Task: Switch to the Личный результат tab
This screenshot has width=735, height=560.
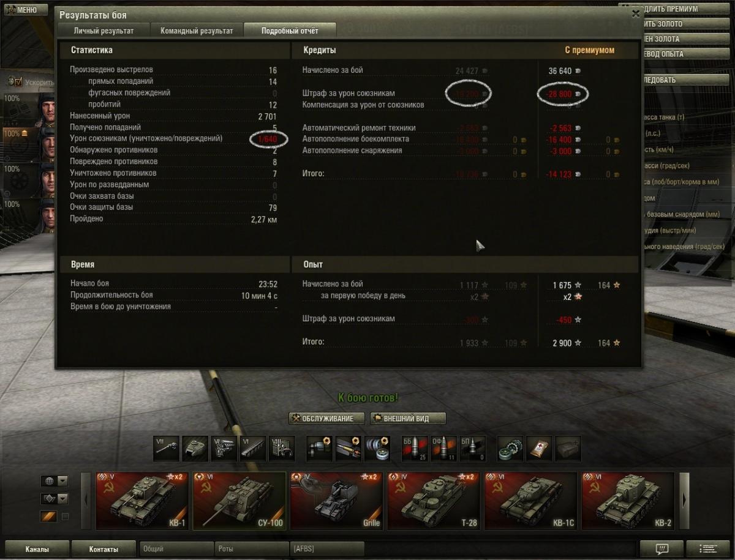Action: (103, 30)
